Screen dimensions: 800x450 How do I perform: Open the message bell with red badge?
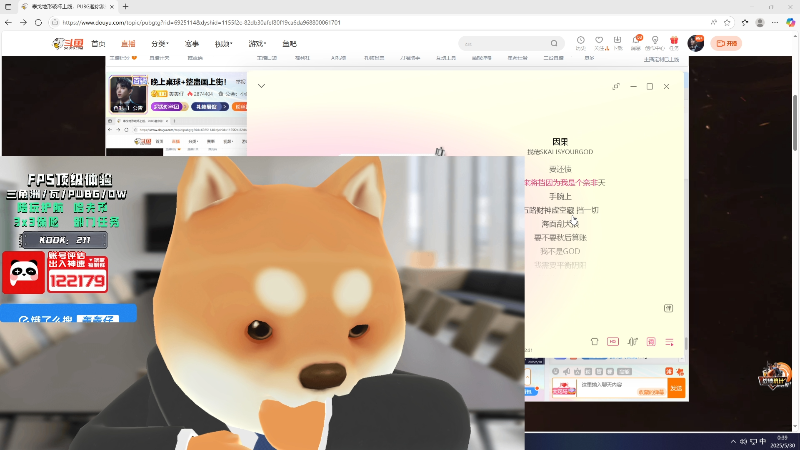636,40
